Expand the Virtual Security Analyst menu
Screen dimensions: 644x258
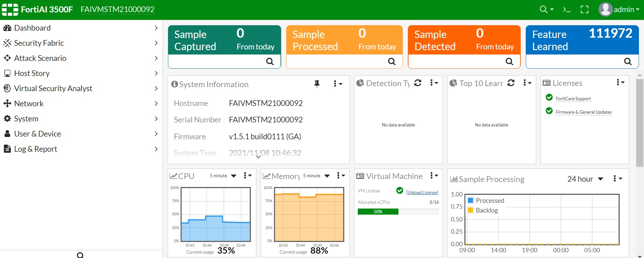point(81,88)
